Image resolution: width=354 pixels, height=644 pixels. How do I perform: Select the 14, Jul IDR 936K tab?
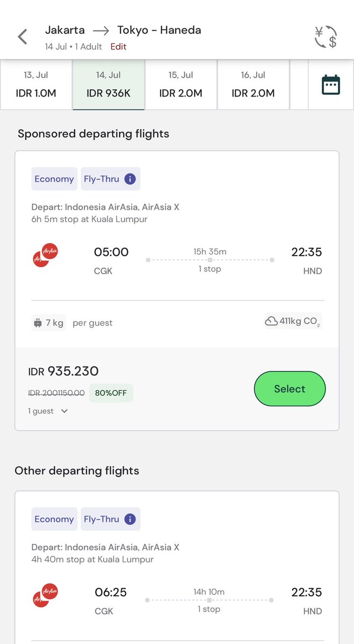pos(108,85)
